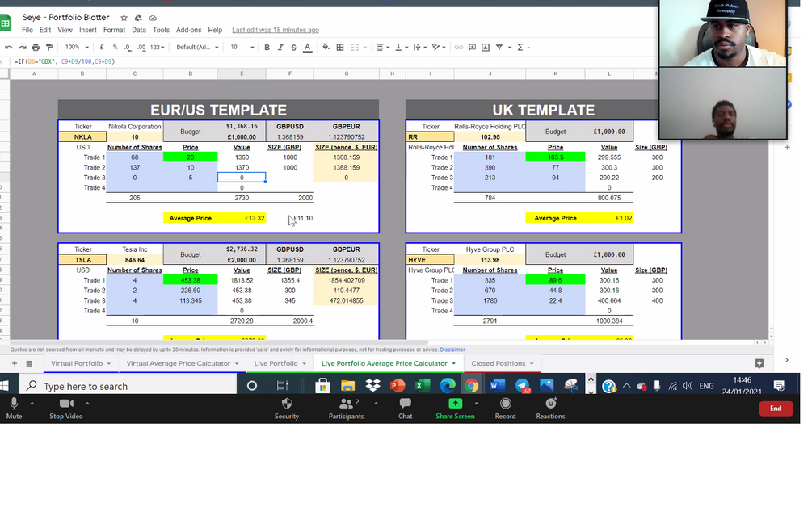Viewport: 812px width, 507px height.
Task: Open the font size dropdown
Action: (x=242, y=47)
